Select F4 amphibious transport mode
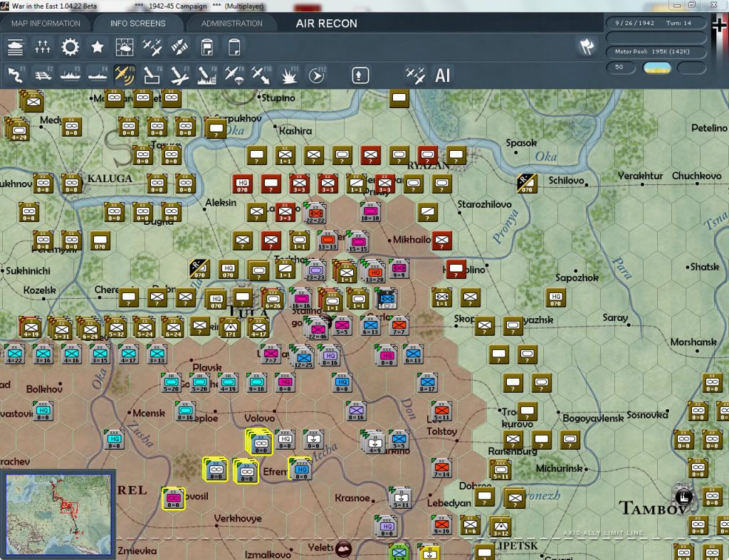The width and height of the screenshot is (729, 560). 98,75
